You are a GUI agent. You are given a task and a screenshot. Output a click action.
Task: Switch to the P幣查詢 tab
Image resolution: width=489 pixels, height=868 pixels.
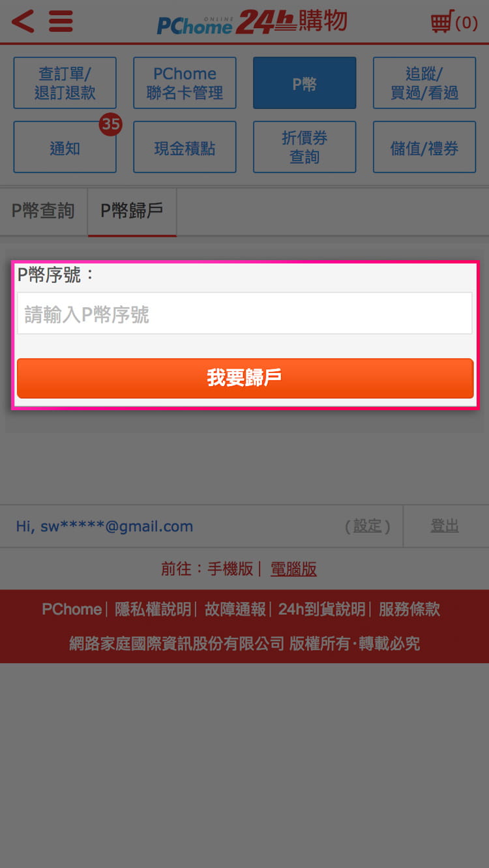(44, 211)
